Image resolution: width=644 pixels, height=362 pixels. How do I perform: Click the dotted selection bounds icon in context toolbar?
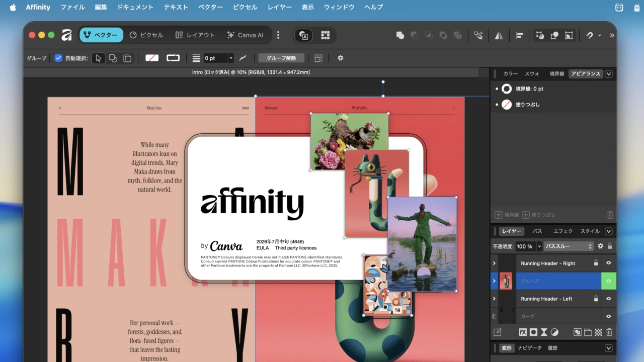pos(318,58)
